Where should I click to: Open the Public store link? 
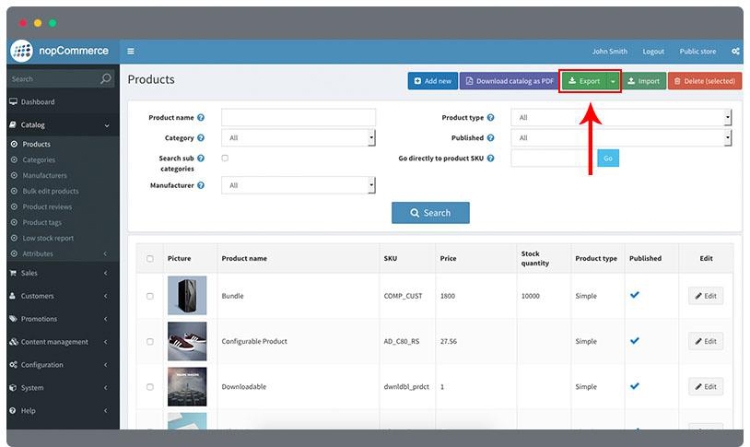(x=698, y=51)
